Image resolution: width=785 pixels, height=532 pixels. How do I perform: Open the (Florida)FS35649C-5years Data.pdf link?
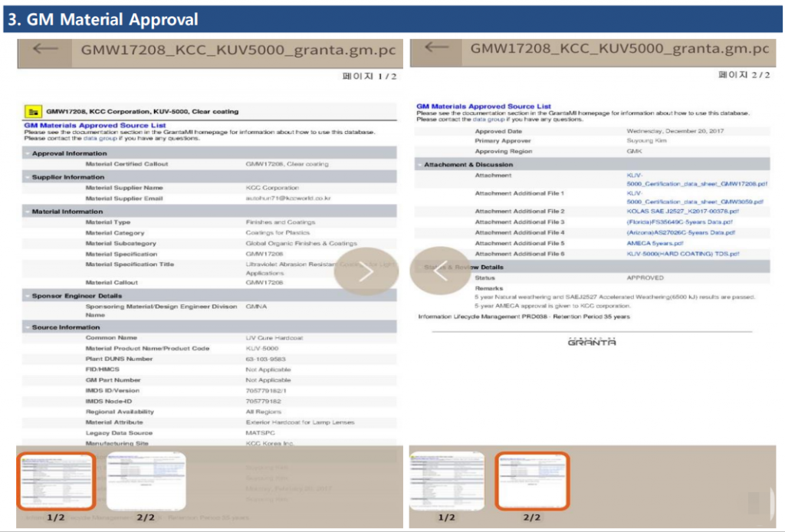click(x=679, y=222)
